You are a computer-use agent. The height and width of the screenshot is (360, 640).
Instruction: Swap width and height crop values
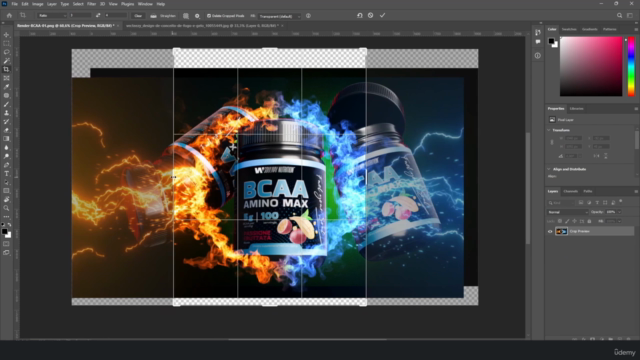(x=98, y=16)
